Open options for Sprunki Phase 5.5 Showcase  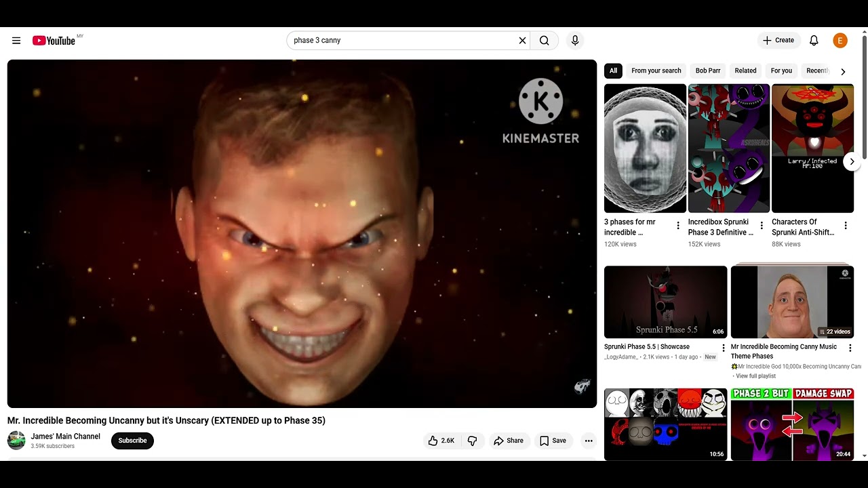(724, 348)
